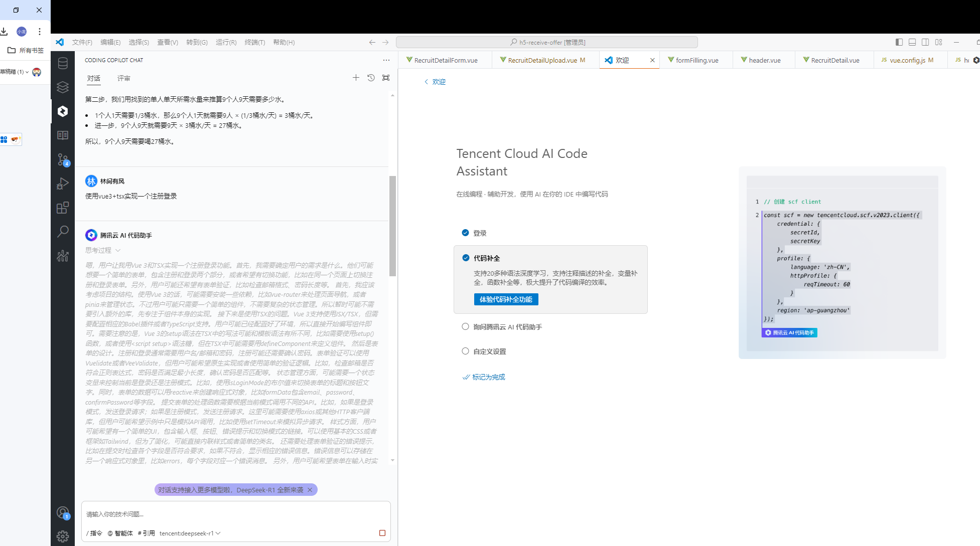Collapse the 思考过程 section

[x=118, y=250]
